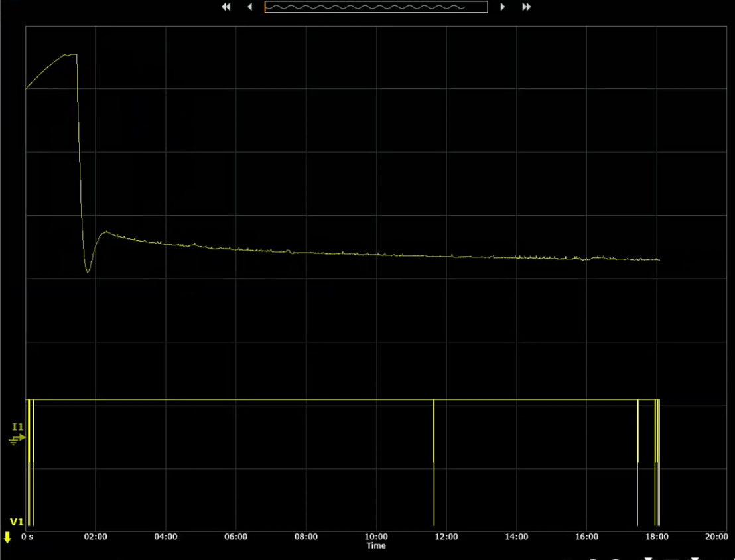This screenshot has width=735, height=560.
Task: Click the 14:00 time axis label
Action: [x=517, y=537]
